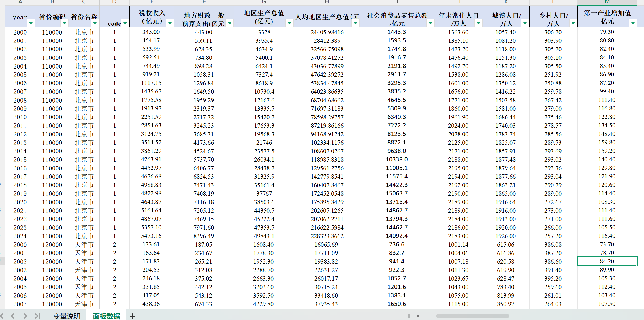The width and height of the screenshot is (644, 320).
Task: Add a new sheet with plus icon
Action: click(x=132, y=316)
